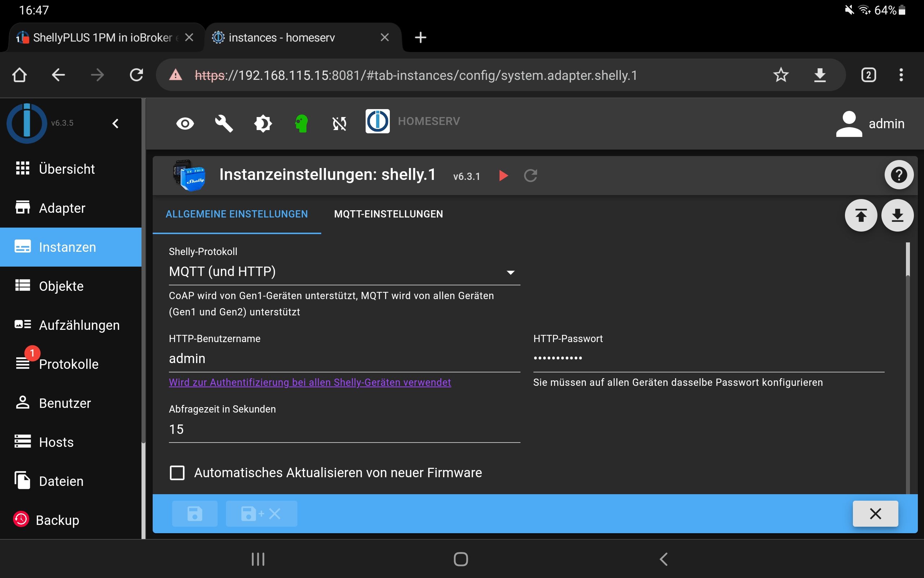Open the tab switcher showing 2 tabs
This screenshot has height=578, width=924.
pos(869,75)
